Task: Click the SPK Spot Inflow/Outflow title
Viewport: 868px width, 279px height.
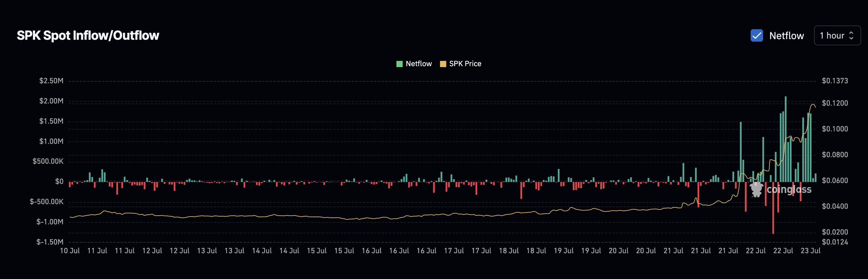Action: (x=88, y=35)
